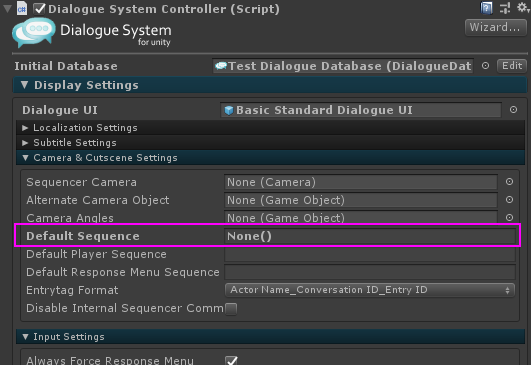Click the Dialogue System for Unity logo
Viewport: 531px width, 365px height.
[91, 33]
